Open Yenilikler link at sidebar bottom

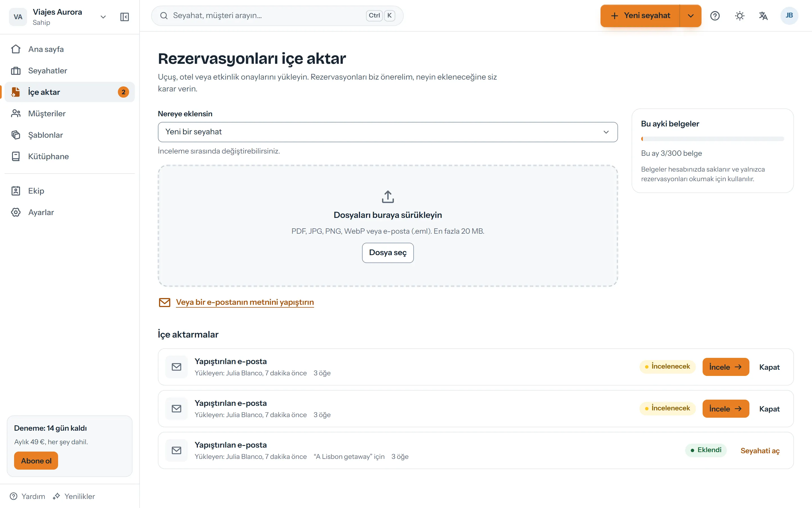pyautogui.click(x=74, y=496)
